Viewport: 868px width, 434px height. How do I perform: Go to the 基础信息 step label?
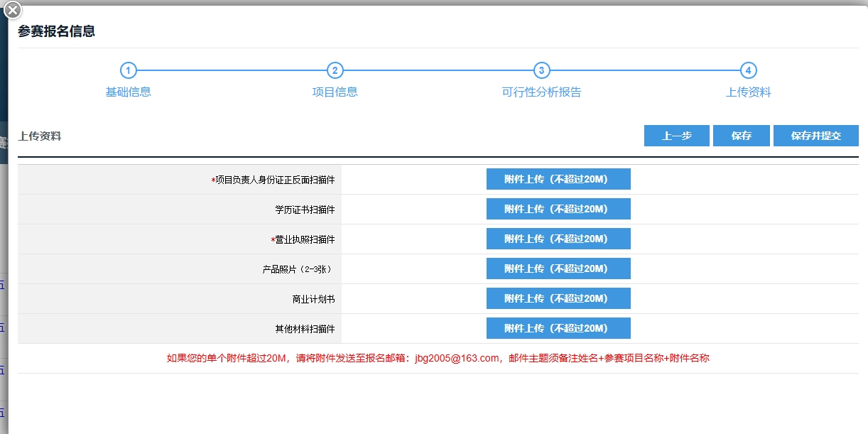click(128, 92)
